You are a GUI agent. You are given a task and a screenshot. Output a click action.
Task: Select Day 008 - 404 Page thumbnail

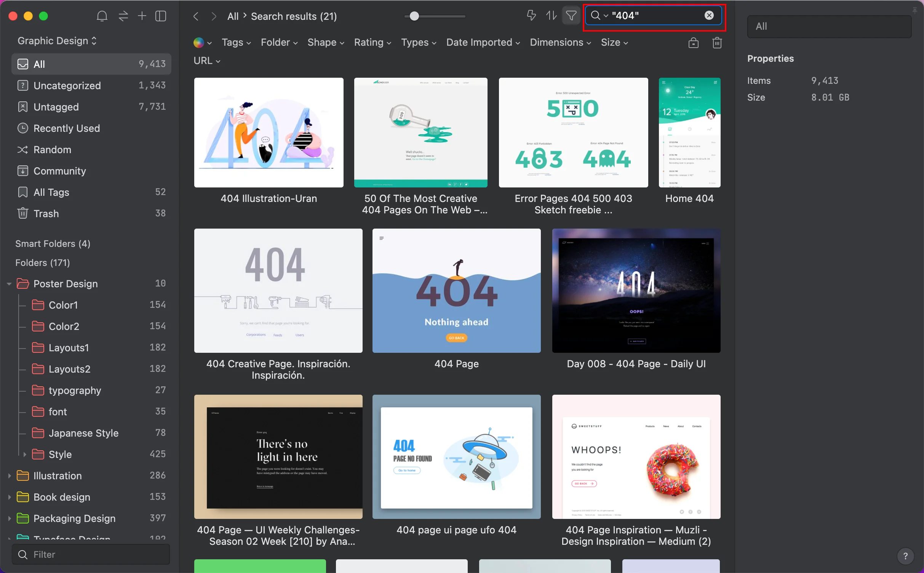tap(636, 291)
